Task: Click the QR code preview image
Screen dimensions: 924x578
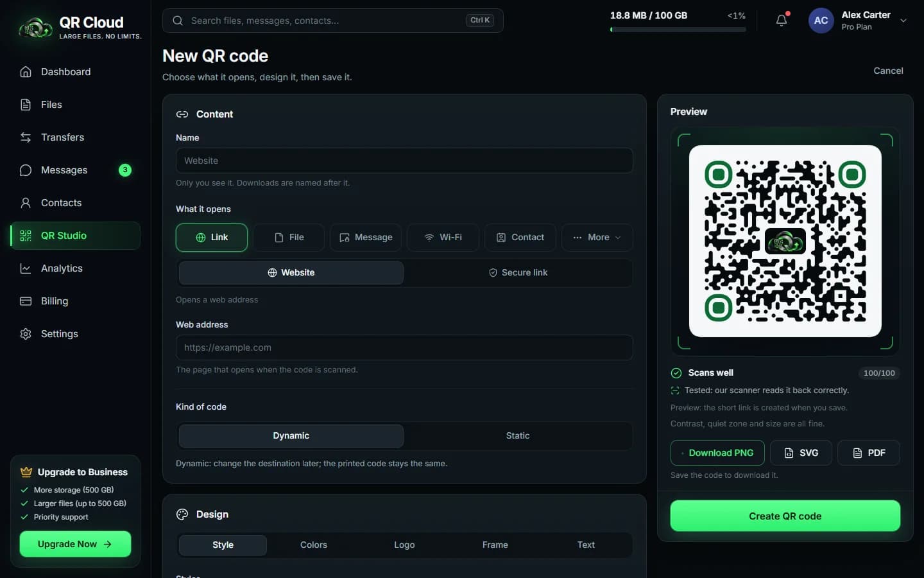Action: (x=785, y=241)
